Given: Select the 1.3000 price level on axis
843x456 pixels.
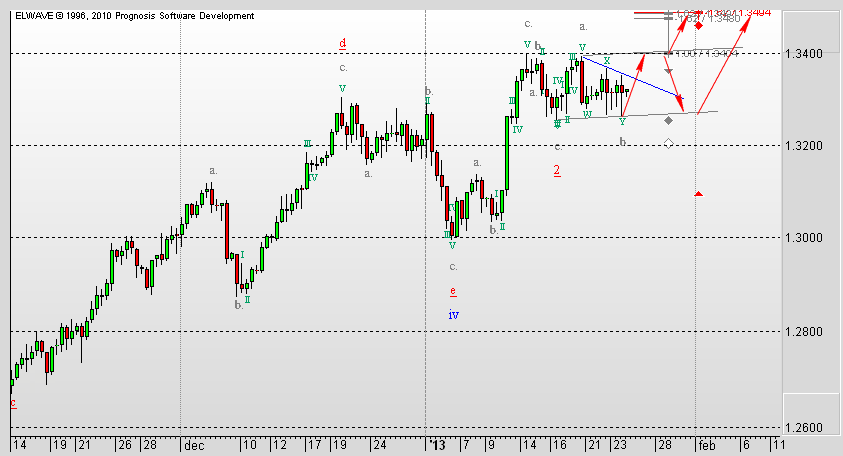Looking at the screenshot, I should [x=808, y=238].
